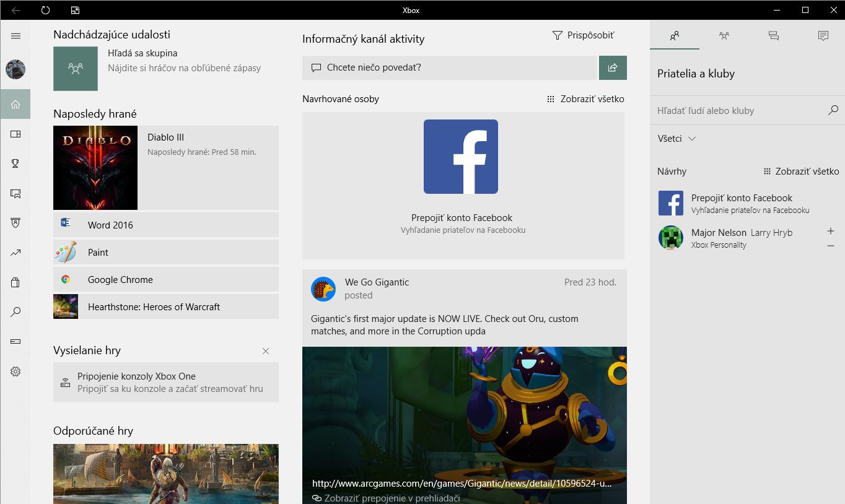This screenshot has width=845, height=504.
Task: Open the Diablo III game tile
Action: [166, 168]
